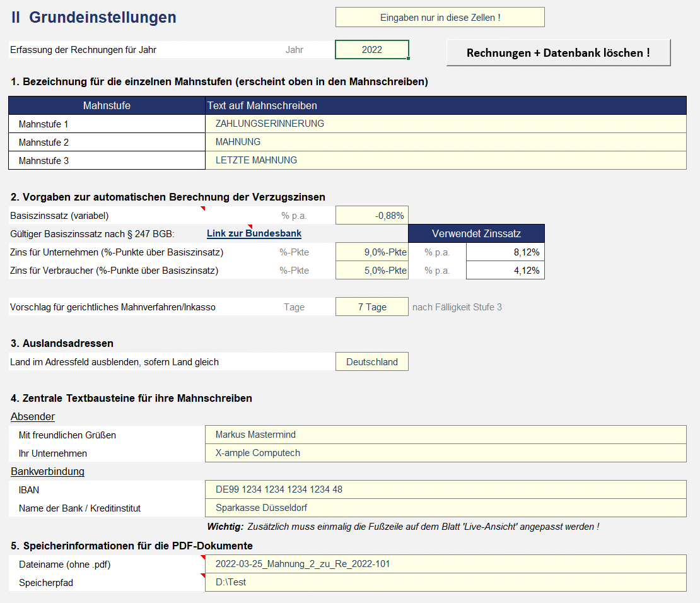Edit the Sparkasse Düsseldorf bank name field

tap(445, 508)
